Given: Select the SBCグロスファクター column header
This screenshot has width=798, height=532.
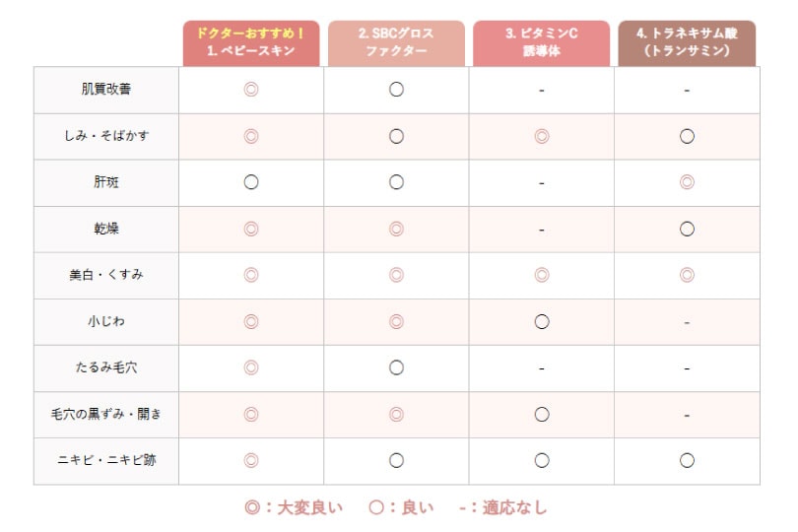Looking at the screenshot, I should coord(396,43).
